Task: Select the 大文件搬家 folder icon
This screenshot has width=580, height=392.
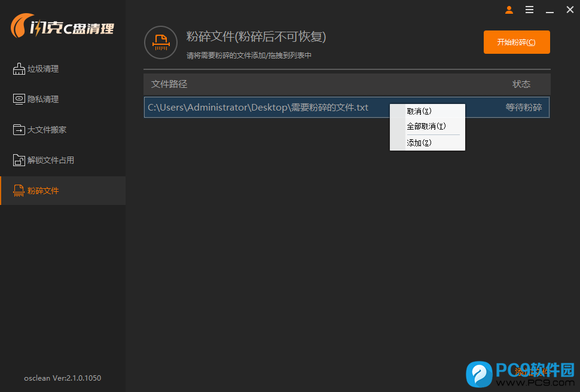Action: (19, 130)
